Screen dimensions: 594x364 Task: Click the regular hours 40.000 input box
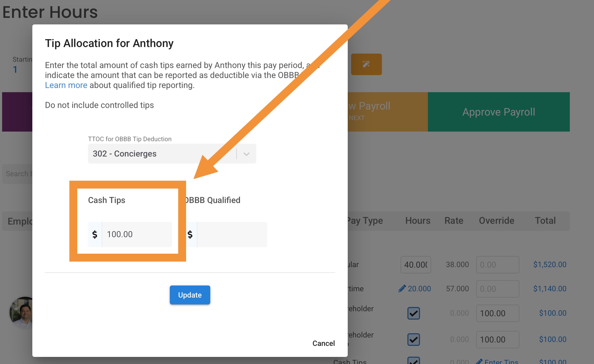click(416, 264)
